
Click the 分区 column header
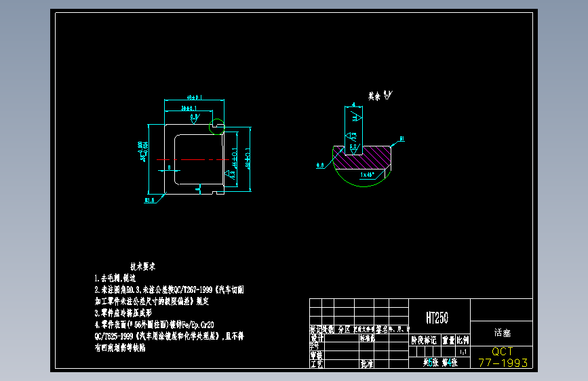coord(344,329)
